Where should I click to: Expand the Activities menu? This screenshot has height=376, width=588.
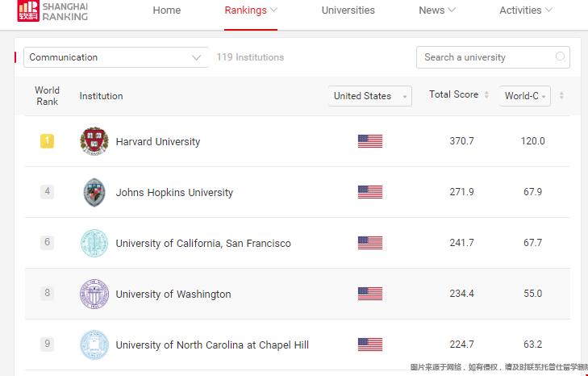[x=526, y=10]
